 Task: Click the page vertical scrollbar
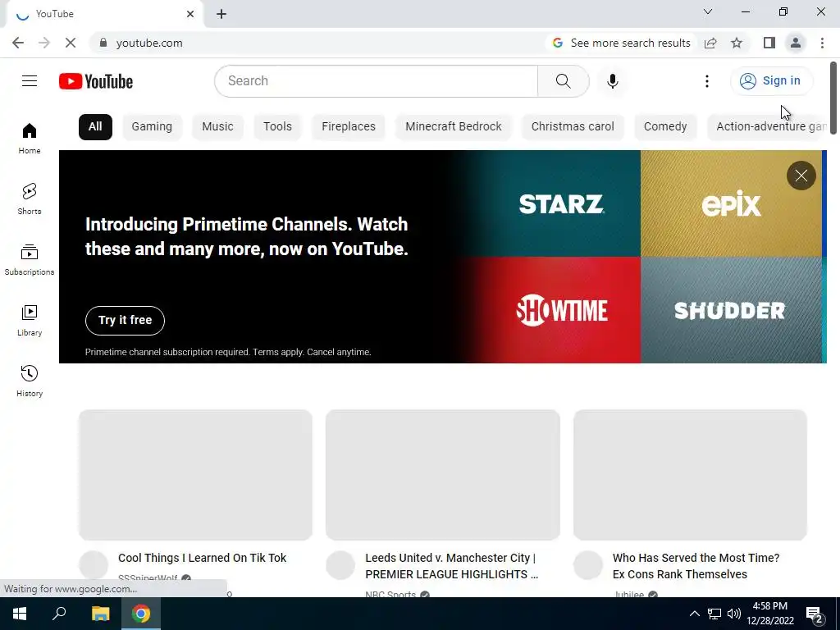tap(833, 98)
